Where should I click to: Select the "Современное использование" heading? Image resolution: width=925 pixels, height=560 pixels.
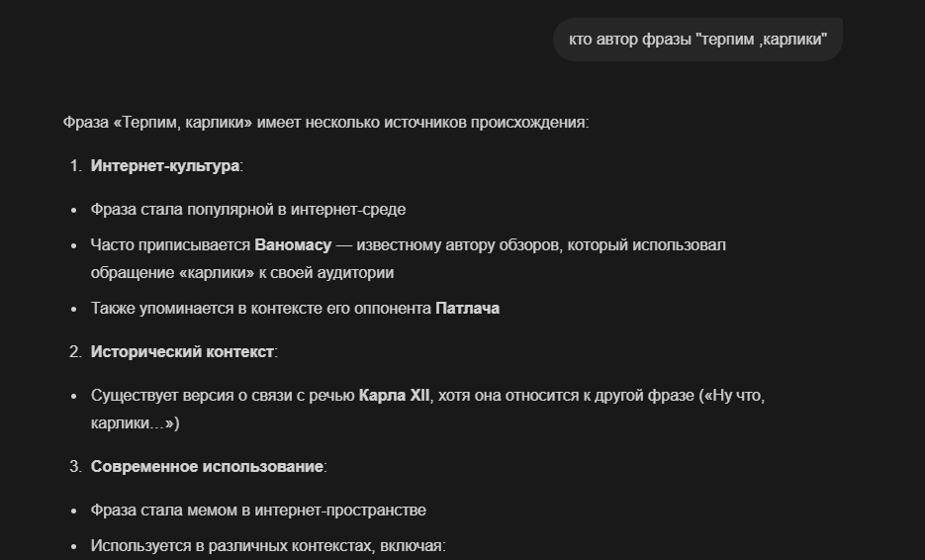(x=207, y=466)
